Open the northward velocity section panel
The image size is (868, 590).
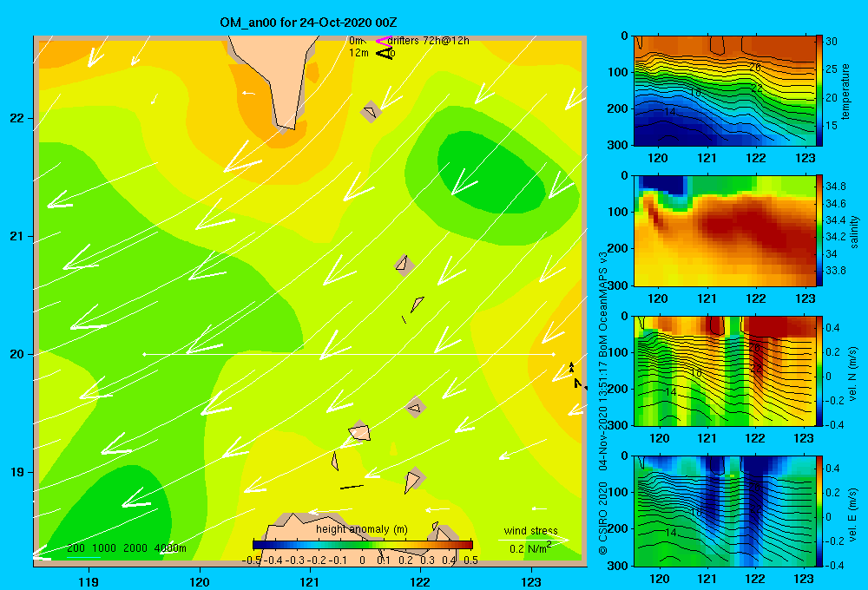pyautogui.click(x=725, y=371)
